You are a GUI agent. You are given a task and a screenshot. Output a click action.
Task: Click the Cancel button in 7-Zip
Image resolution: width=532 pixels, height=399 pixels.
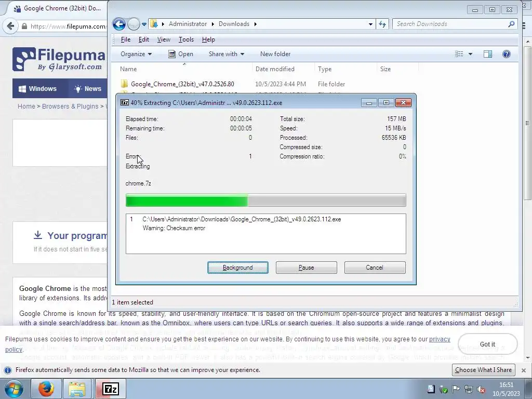click(x=375, y=268)
